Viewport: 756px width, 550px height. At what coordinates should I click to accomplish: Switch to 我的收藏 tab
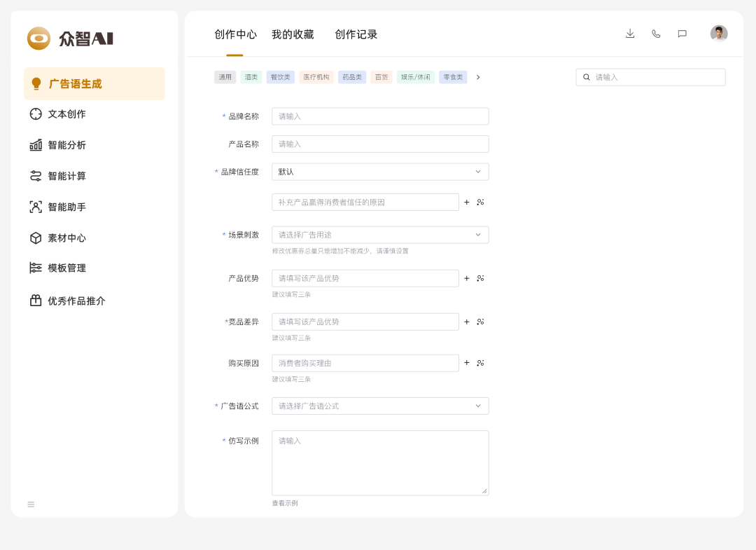click(x=293, y=34)
